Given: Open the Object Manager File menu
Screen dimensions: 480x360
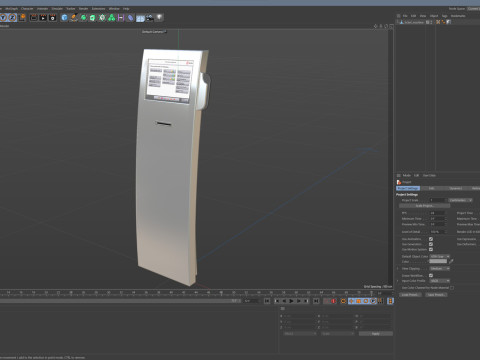Looking at the screenshot, I should pyautogui.click(x=405, y=16).
